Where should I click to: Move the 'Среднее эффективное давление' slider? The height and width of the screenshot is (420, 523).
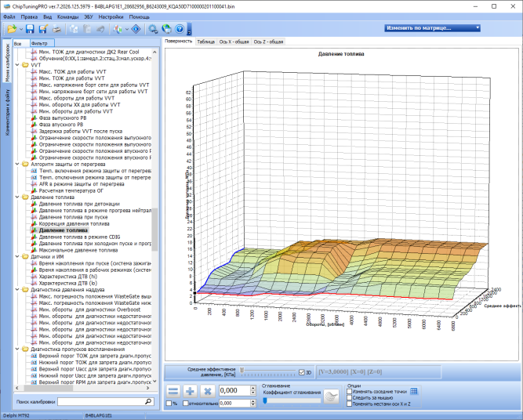(242, 370)
